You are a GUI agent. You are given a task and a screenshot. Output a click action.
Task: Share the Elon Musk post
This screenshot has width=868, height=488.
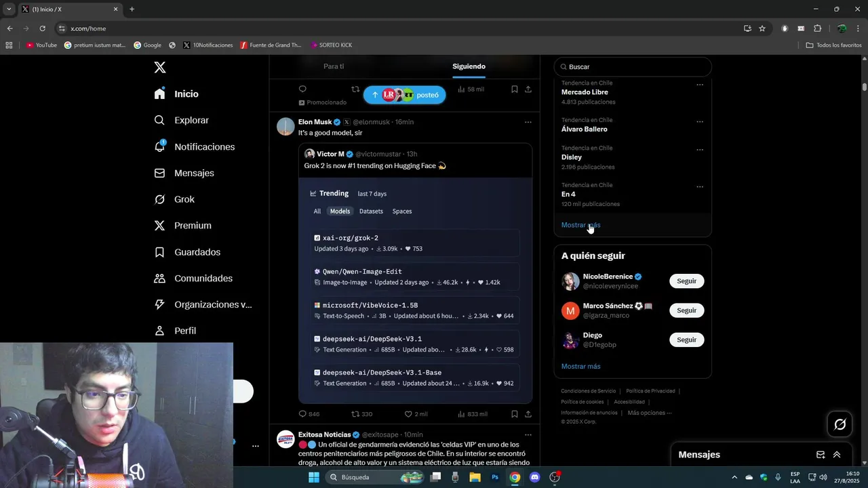point(528,414)
